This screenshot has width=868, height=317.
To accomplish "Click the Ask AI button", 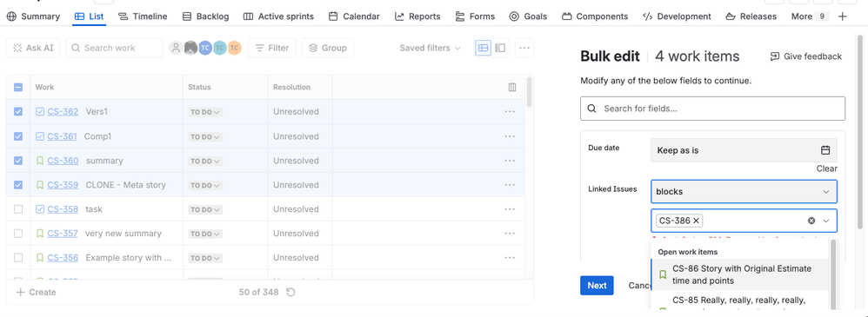I will (x=33, y=48).
